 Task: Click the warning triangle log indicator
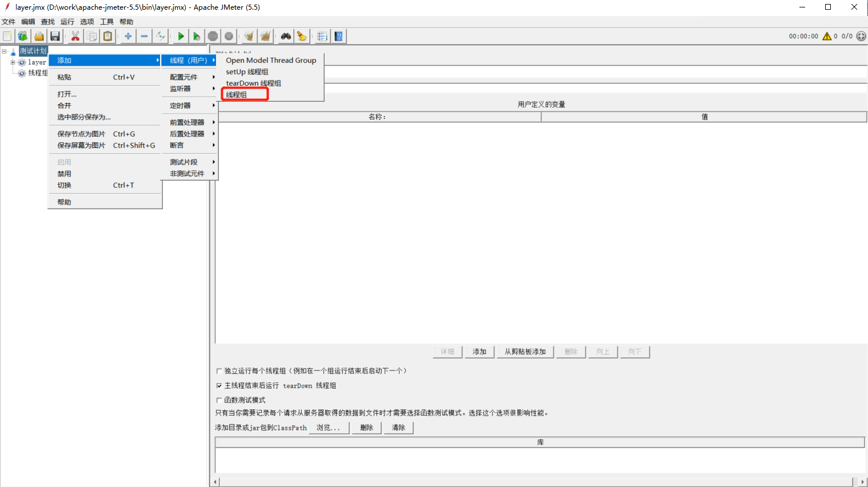tap(826, 36)
